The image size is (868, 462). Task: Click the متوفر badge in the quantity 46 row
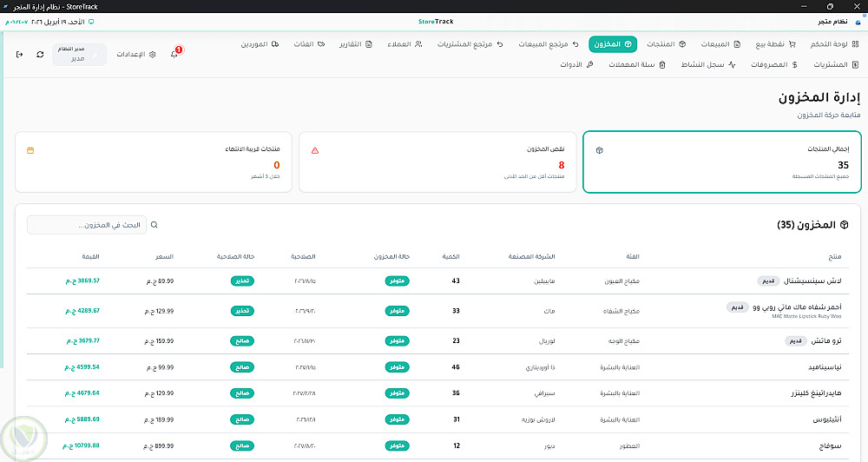[x=397, y=367]
